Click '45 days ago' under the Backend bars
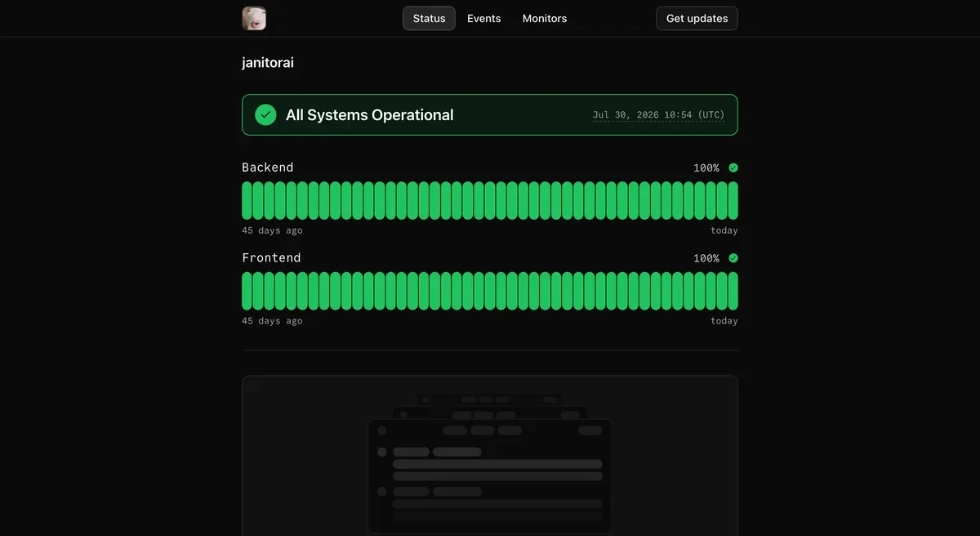 (x=272, y=230)
